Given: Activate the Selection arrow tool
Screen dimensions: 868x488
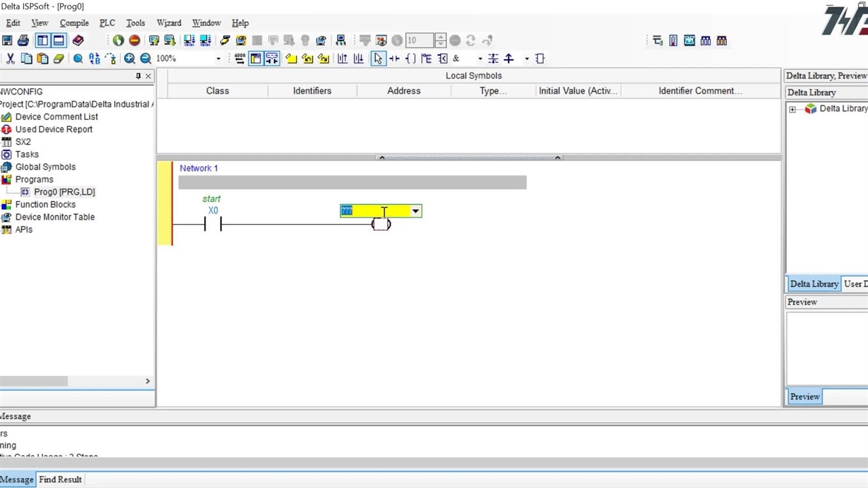Looking at the screenshot, I should (378, 59).
